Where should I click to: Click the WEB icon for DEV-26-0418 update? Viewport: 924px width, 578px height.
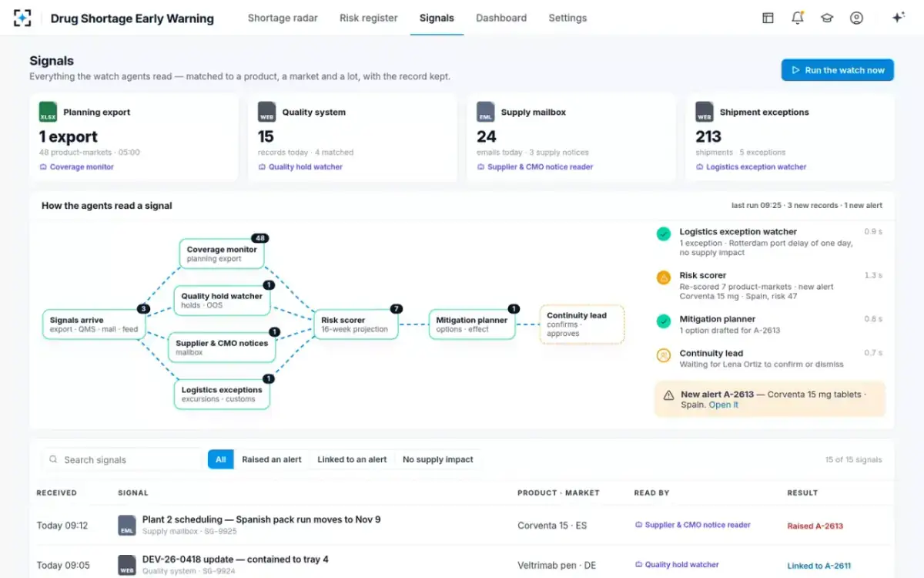click(127, 565)
